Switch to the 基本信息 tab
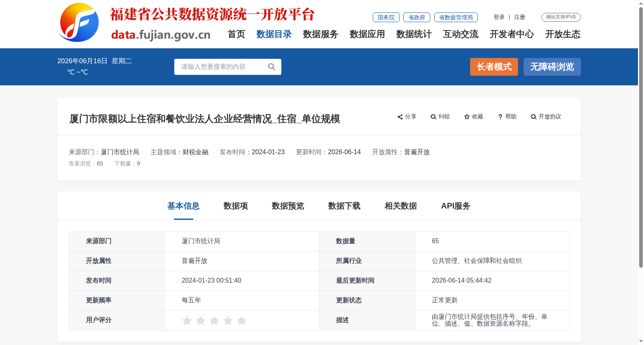Screen dimensions: 644x345 point(184,206)
